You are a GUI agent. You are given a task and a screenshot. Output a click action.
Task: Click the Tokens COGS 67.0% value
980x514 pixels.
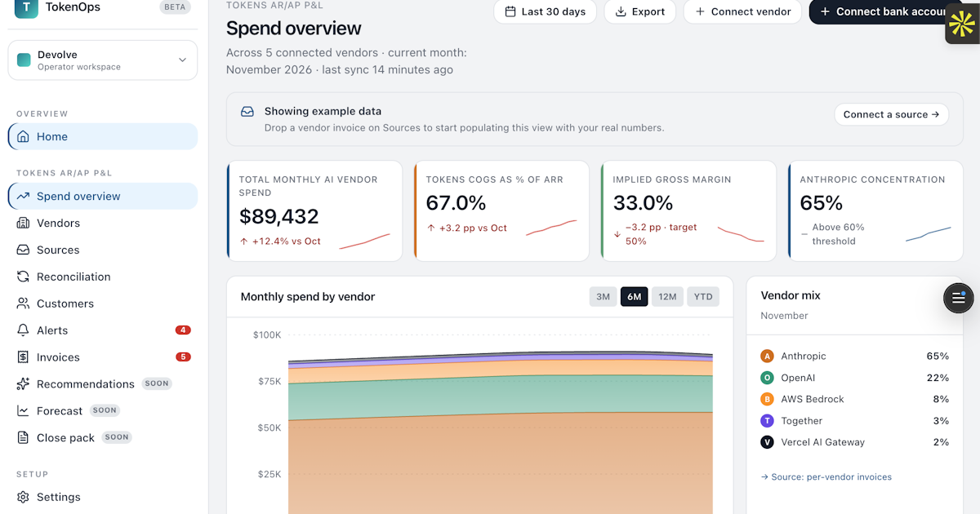pyautogui.click(x=457, y=203)
